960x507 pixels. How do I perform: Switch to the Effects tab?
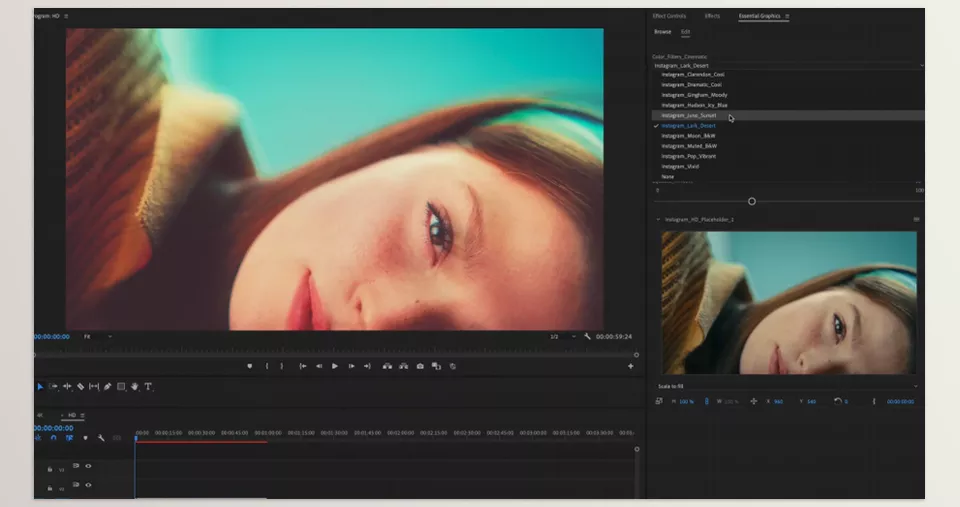point(712,16)
